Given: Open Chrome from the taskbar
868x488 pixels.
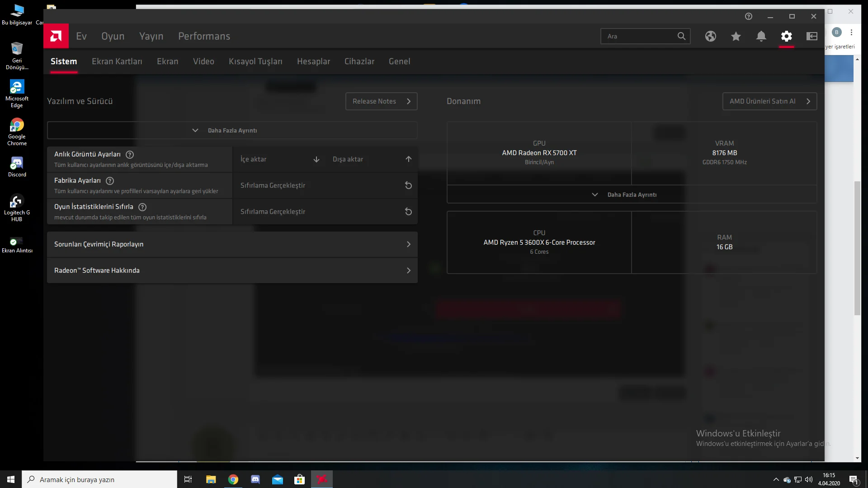Looking at the screenshot, I should [233, 479].
